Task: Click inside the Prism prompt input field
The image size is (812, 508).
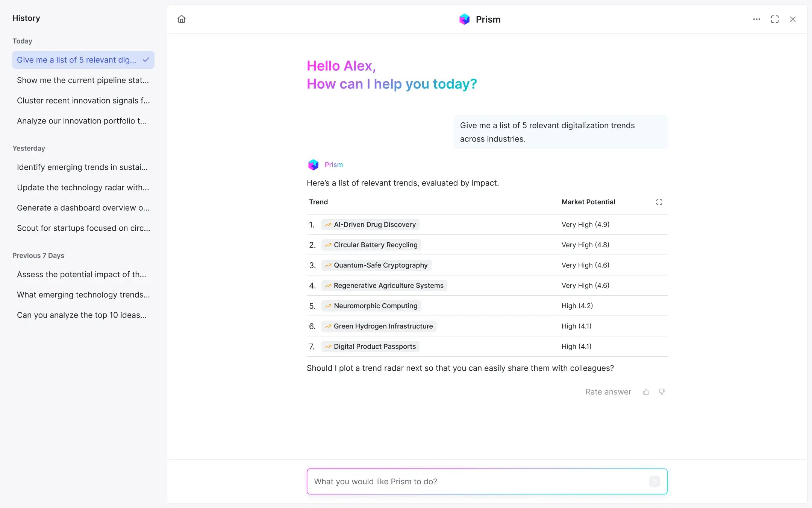Action: 451,481
